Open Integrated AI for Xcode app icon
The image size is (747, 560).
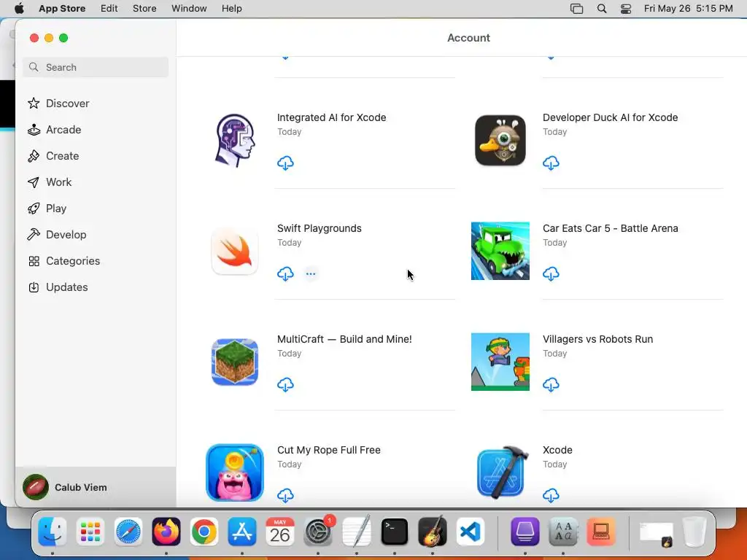pos(235,140)
